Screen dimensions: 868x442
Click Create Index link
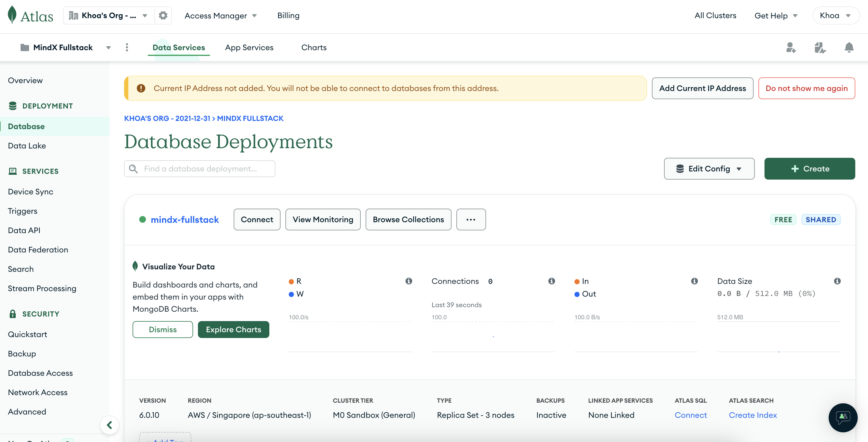pos(752,415)
